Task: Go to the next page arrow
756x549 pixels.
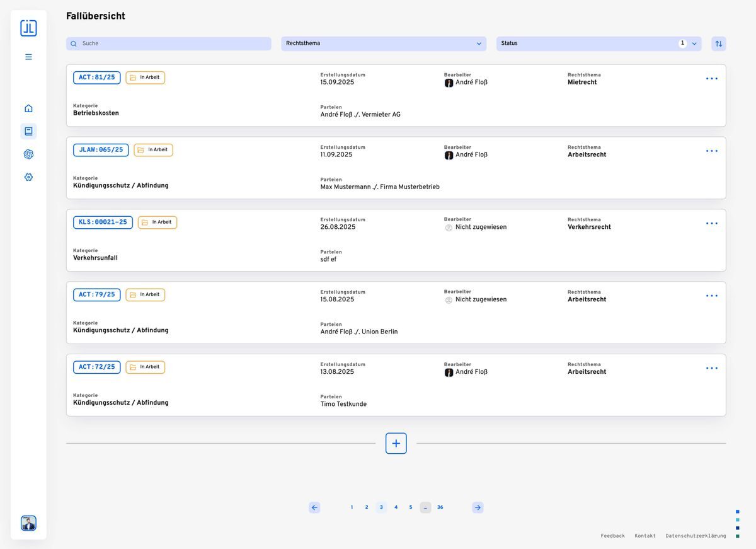Action: pyautogui.click(x=478, y=507)
